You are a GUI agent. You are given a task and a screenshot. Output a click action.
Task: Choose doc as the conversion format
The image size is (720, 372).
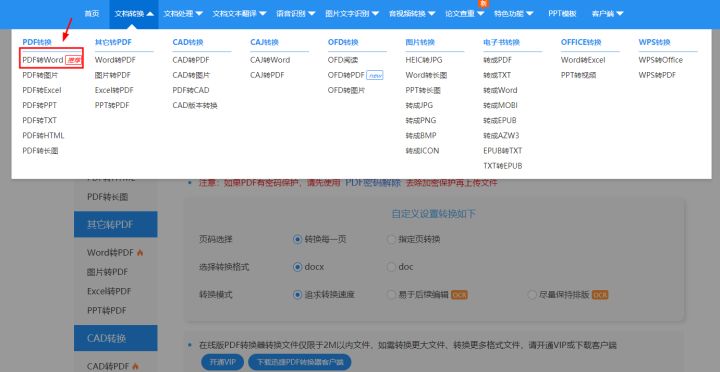[x=391, y=267]
